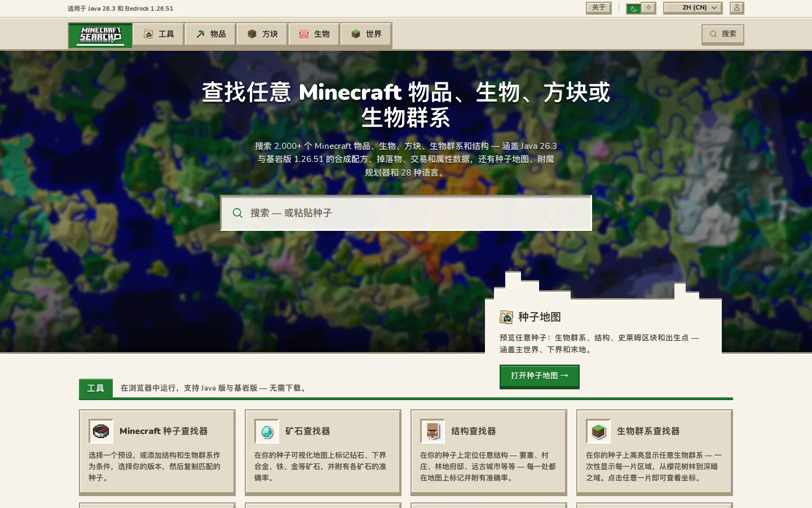Open the 工具 navigation tab
This screenshot has height=508, width=812.
pyautogui.click(x=158, y=34)
